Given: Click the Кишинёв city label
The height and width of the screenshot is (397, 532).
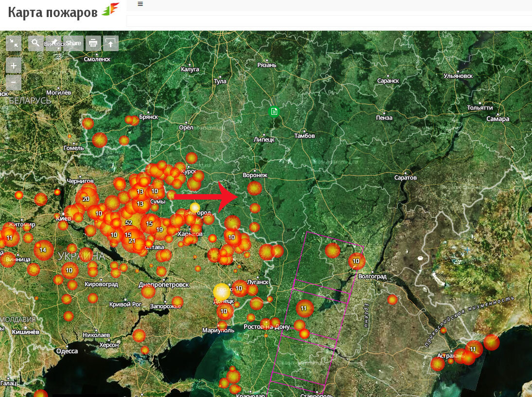Looking at the screenshot, I should (25, 331).
